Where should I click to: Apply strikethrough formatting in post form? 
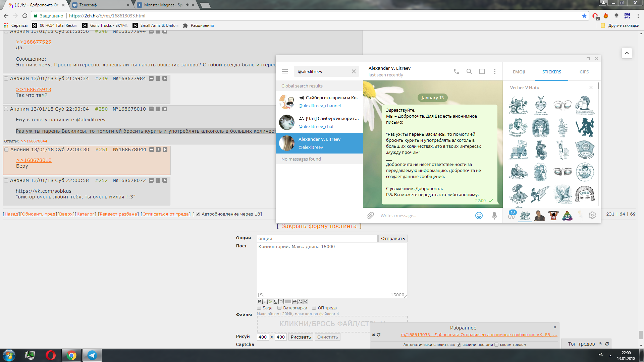295,302
